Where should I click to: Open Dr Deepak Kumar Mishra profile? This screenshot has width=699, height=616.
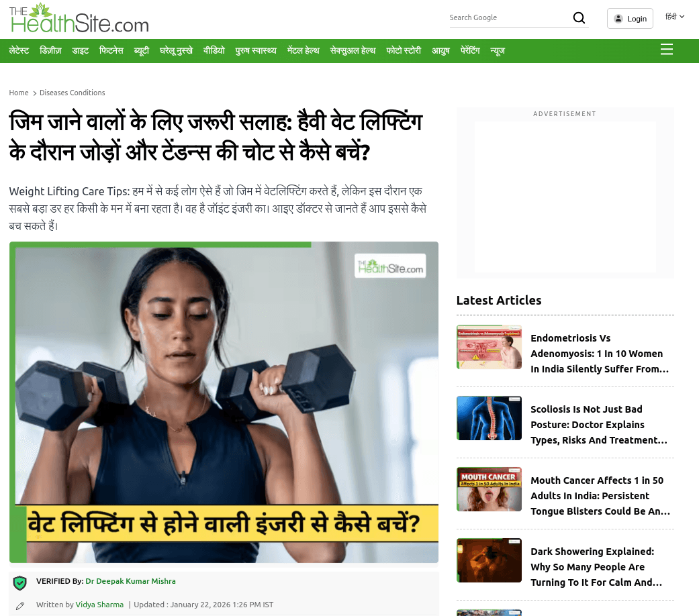[x=131, y=581]
